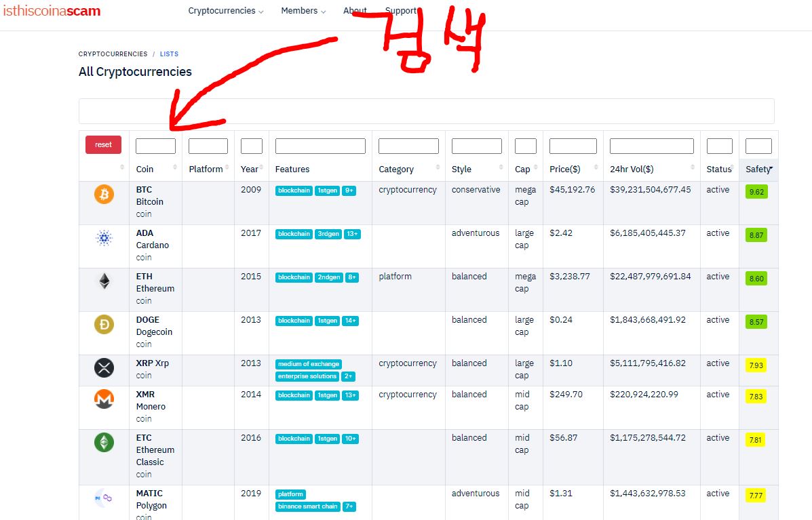Click the XRP coin logo icon

point(104,368)
